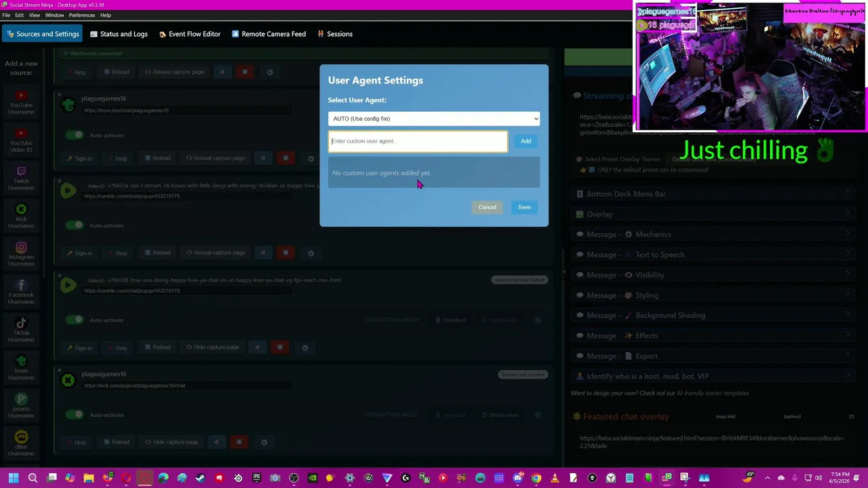This screenshot has height=488, width=868.
Task: Stop the Kick plaguegames16 chat source
Action: coord(239,443)
